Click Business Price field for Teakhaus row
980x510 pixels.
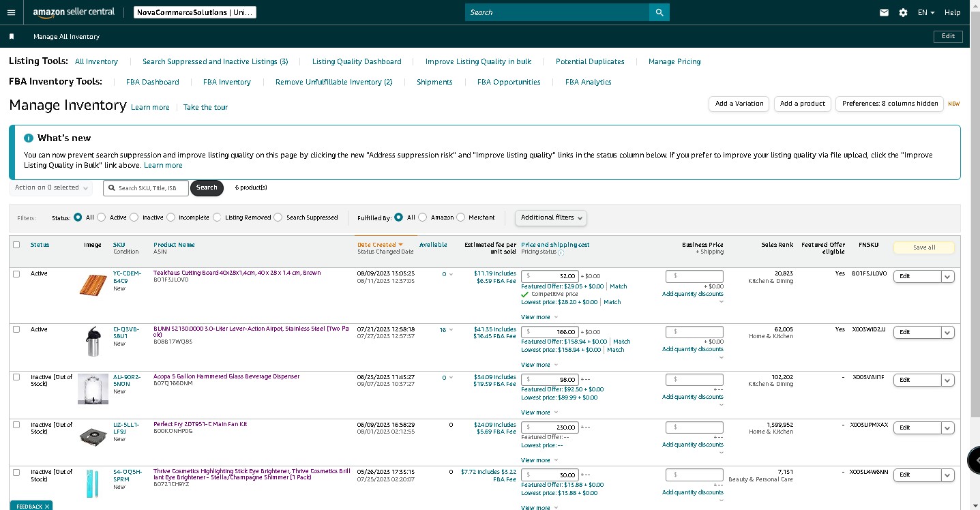coord(694,276)
